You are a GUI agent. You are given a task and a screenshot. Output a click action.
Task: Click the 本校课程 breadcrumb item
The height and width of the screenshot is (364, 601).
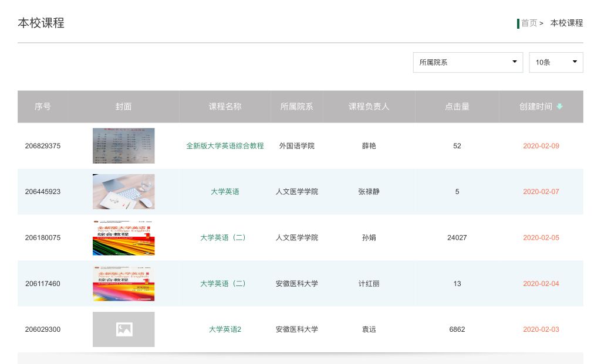pyautogui.click(x=566, y=23)
